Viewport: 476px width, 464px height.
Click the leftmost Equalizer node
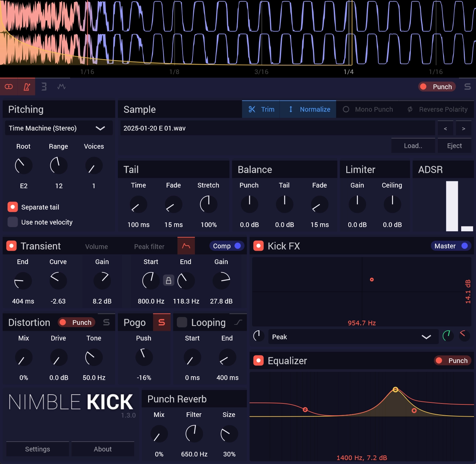(x=305, y=410)
